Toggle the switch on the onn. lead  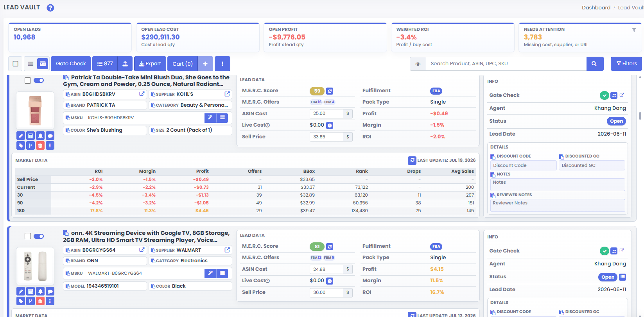click(x=39, y=236)
